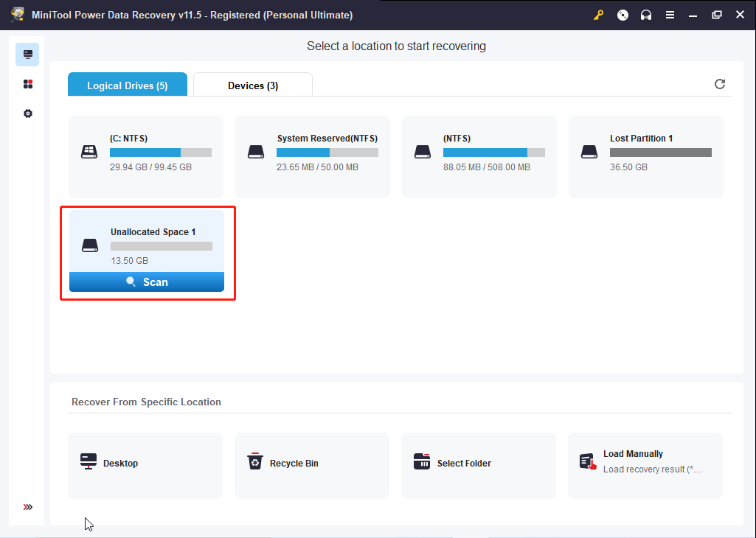
Task: Click the Desktop monitor icon
Action: click(x=89, y=461)
